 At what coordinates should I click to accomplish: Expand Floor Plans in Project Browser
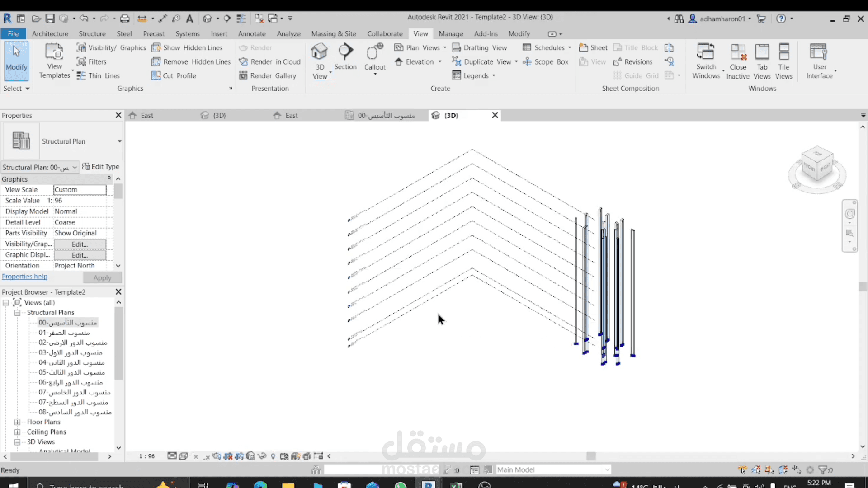tap(17, 422)
